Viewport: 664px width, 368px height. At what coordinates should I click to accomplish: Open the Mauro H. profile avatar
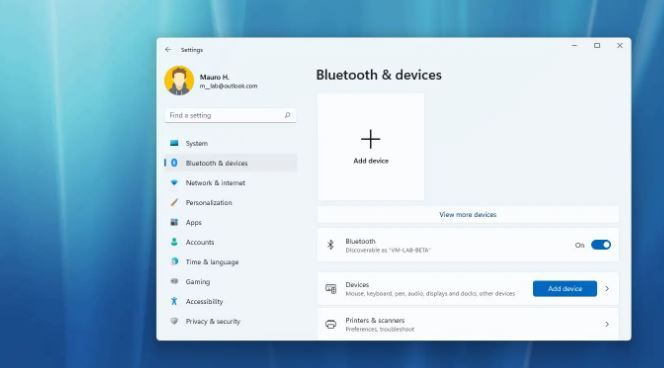click(179, 80)
